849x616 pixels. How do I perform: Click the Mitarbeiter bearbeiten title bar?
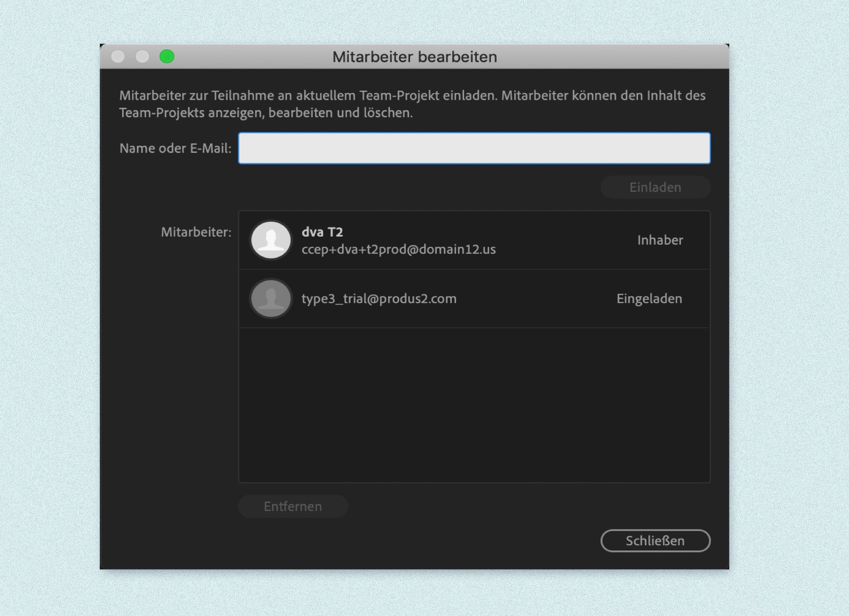415,57
